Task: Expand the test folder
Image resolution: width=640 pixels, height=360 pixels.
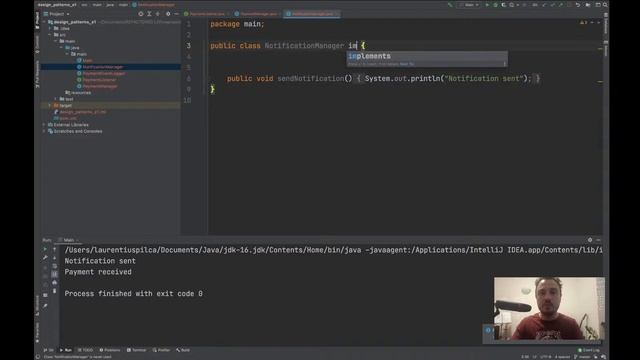Action: [x=56, y=99]
